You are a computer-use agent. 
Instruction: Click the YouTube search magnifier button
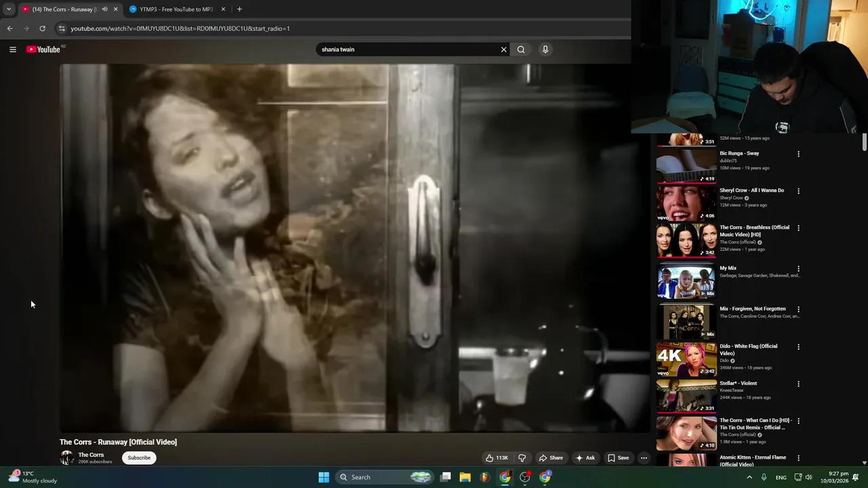521,49
